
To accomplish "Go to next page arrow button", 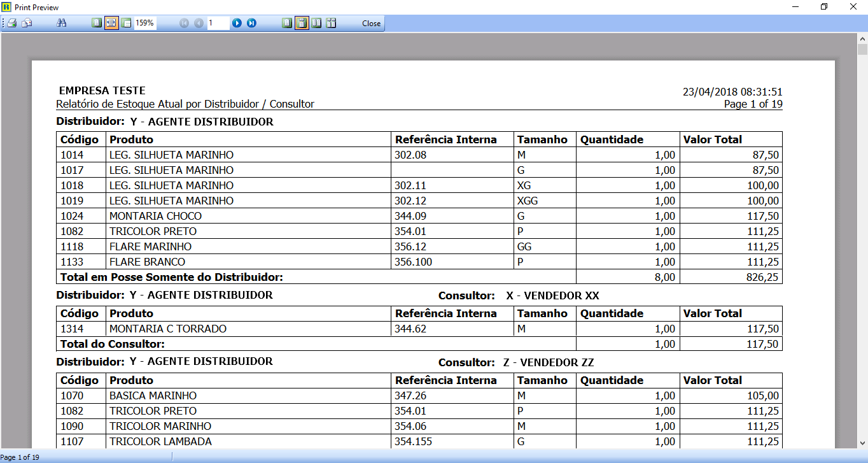I will 237,23.
